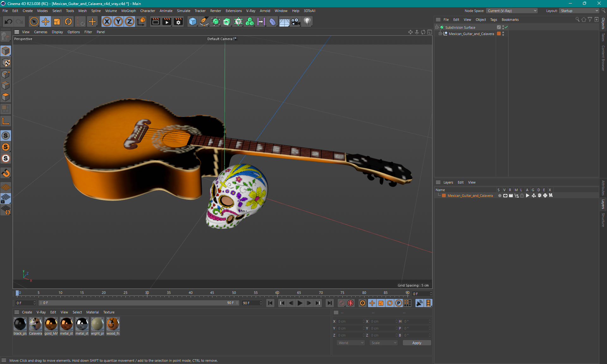Go to start of animation
The image size is (607, 364).
coord(270,303)
